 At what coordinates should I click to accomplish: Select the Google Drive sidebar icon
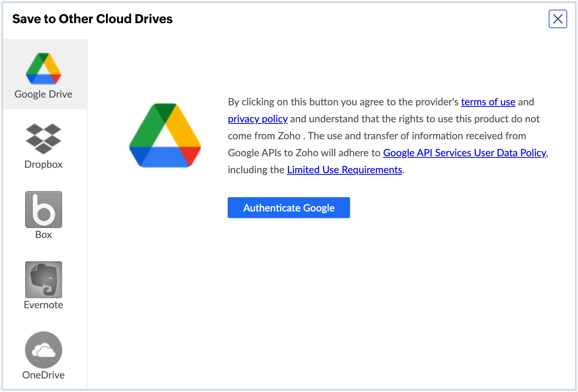pyautogui.click(x=43, y=69)
